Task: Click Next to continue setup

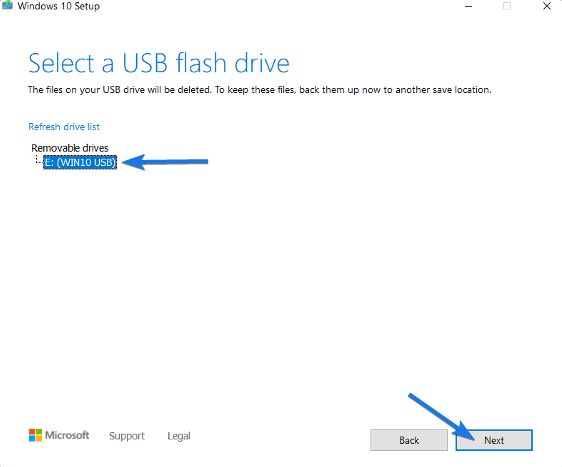Action: tap(494, 440)
